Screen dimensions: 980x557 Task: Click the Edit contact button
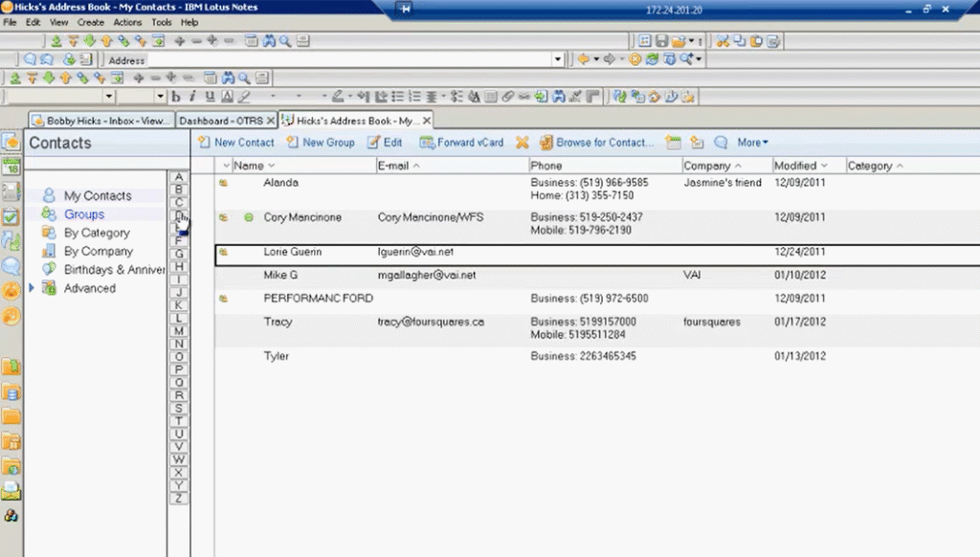tap(385, 143)
